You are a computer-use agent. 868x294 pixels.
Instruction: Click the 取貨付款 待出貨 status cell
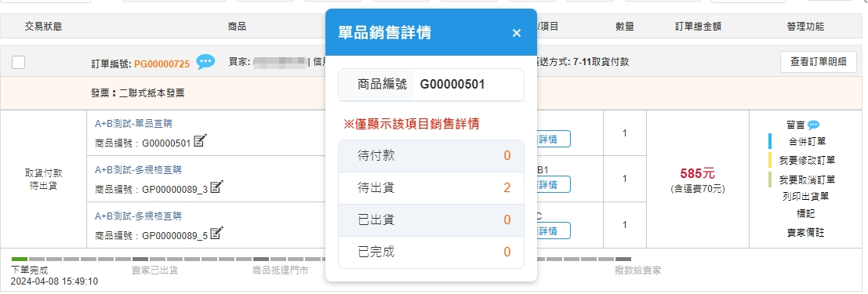click(x=44, y=179)
